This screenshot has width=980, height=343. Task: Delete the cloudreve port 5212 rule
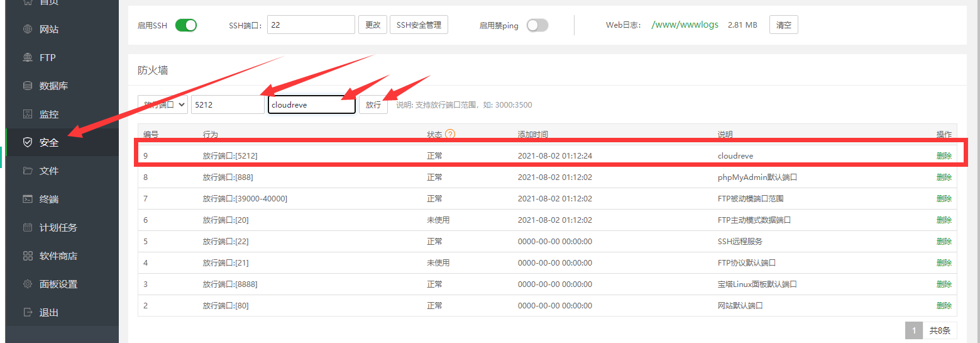(x=944, y=155)
